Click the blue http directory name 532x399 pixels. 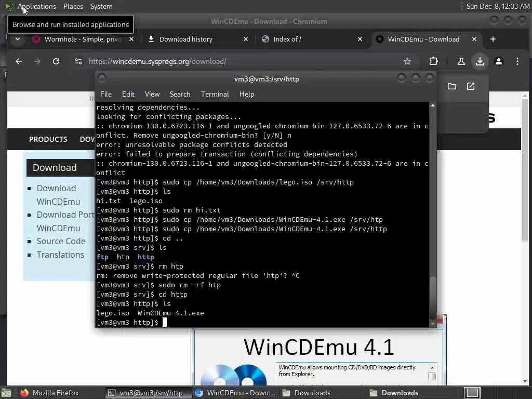point(145,257)
